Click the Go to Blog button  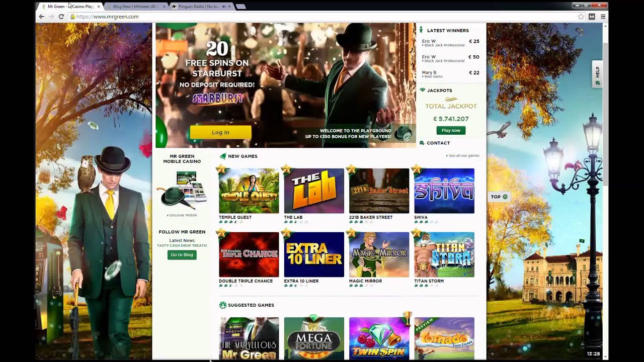coord(182,255)
